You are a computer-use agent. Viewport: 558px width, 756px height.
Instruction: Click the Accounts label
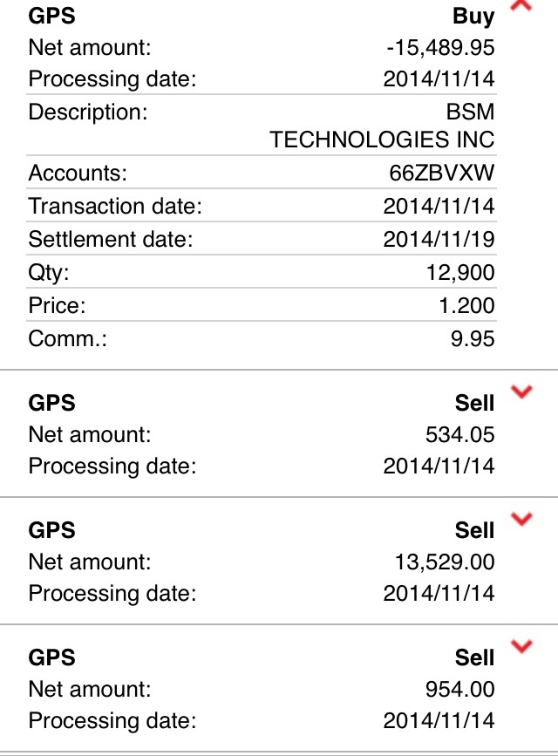point(78,174)
